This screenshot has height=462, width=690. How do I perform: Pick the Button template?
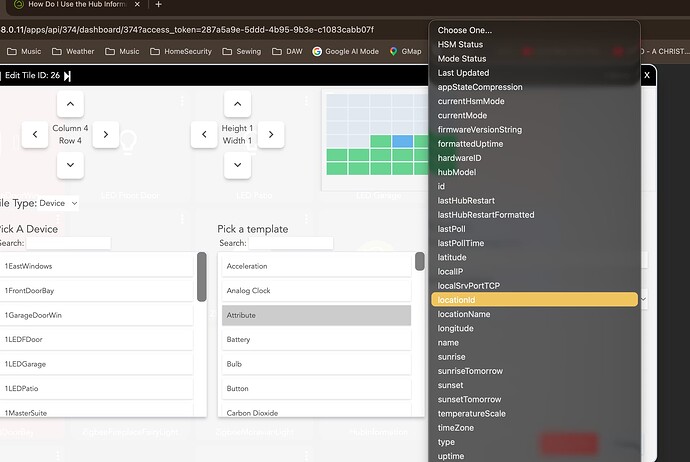[x=316, y=389]
